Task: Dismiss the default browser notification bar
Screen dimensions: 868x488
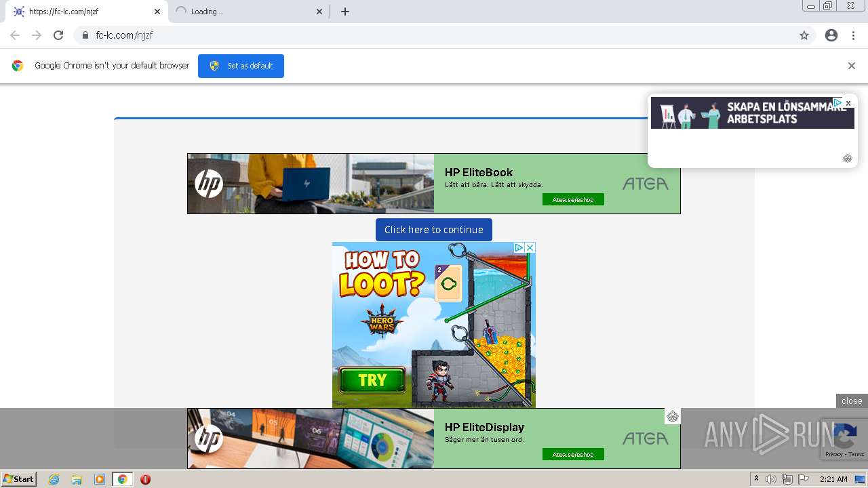Action: point(852,66)
